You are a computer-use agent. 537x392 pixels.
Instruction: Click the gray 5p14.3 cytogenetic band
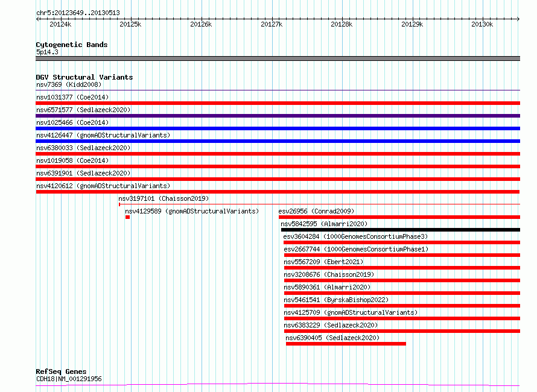coord(278,58)
